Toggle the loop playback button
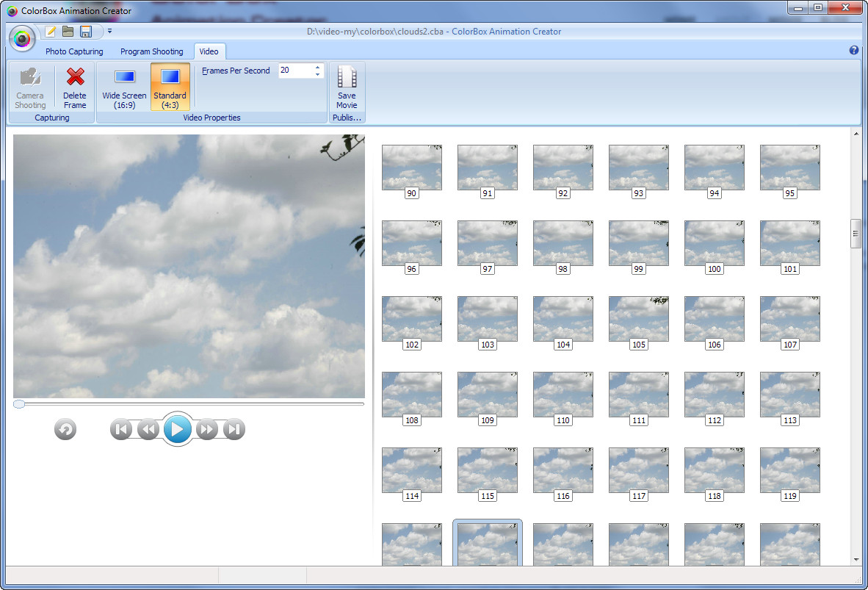Image resolution: width=868 pixels, height=590 pixels. click(x=65, y=429)
